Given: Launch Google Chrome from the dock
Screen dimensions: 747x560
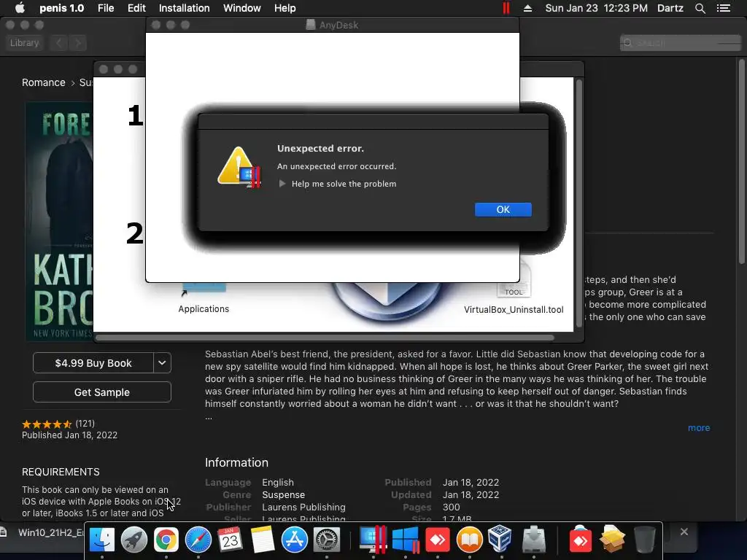Looking at the screenshot, I should pyautogui.click(x=166, y=540).
